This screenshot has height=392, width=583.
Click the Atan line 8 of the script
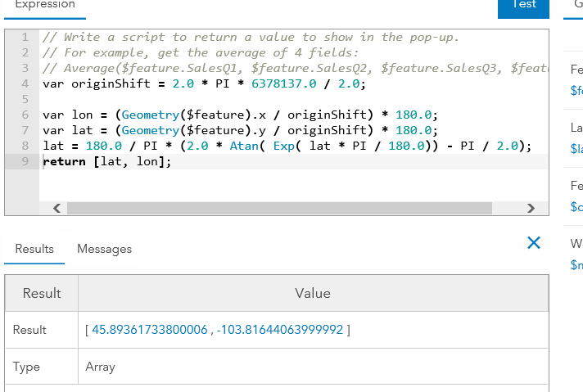pyautogui.click(x=287, y=146)
